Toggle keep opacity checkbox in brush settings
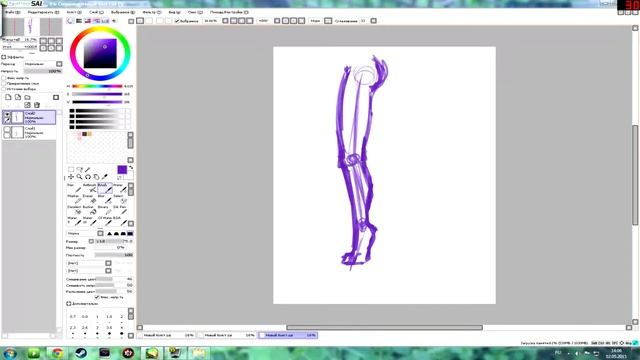The height and width of the screenshot is (360, 640). point(97,297)
